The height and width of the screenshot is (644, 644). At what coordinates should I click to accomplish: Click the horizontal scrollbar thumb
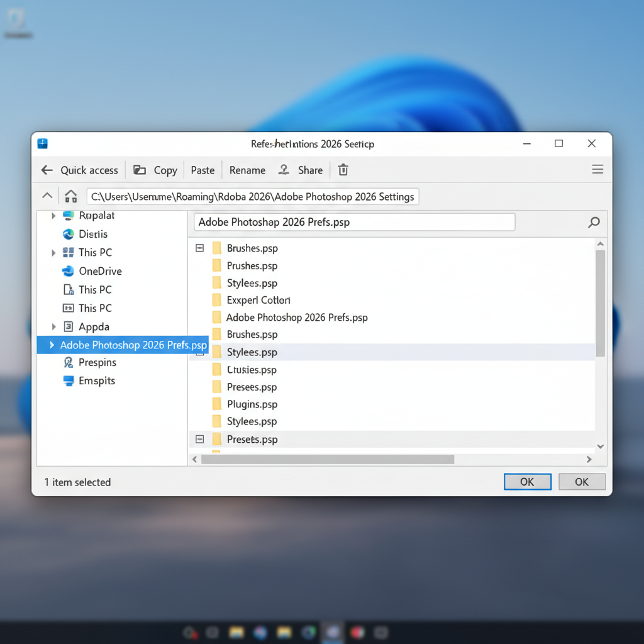(x=327, y=460)
